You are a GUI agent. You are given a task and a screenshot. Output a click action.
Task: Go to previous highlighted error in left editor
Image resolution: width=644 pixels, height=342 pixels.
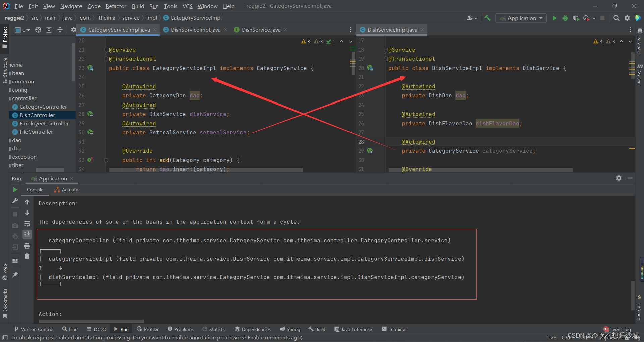point(342,41)
